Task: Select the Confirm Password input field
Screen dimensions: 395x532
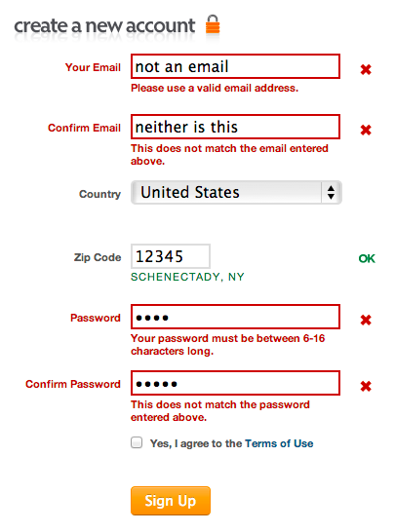Action: (235, 383)
